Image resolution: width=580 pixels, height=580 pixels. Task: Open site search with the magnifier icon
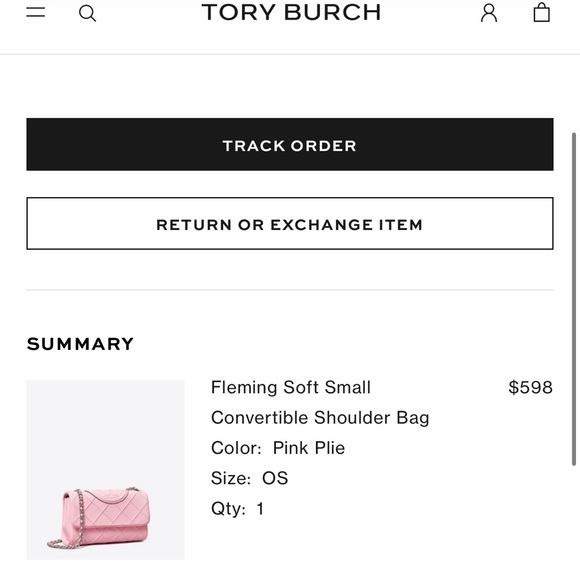coord(88,14)
